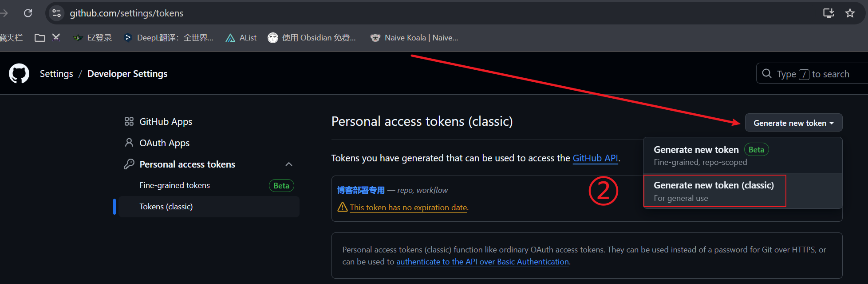Select Generate new token (classic) option
The height and width of the screenshot is (284, 868).
714,191
